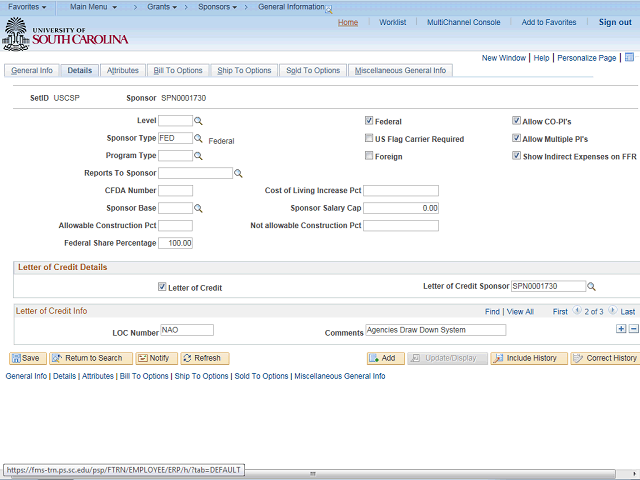Select the Details tab
This screenshot has width=640, height=480.
pyautogui.click(x=80, y=70)
